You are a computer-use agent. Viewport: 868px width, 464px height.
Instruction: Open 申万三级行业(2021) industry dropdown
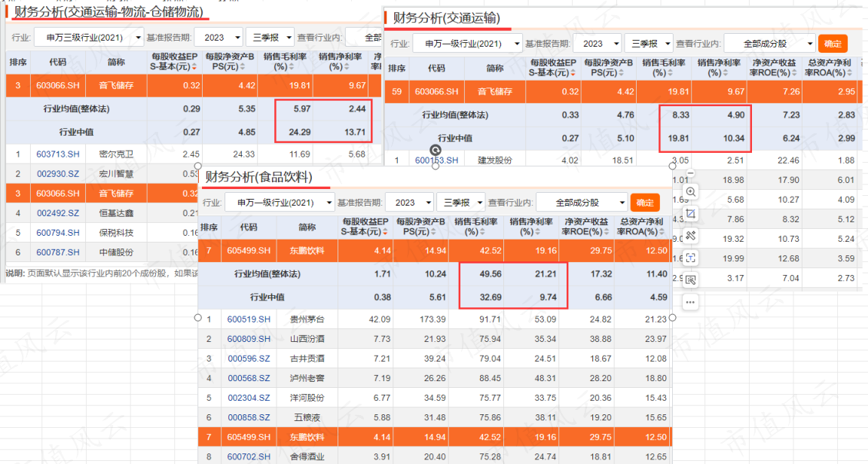(89, 38)
